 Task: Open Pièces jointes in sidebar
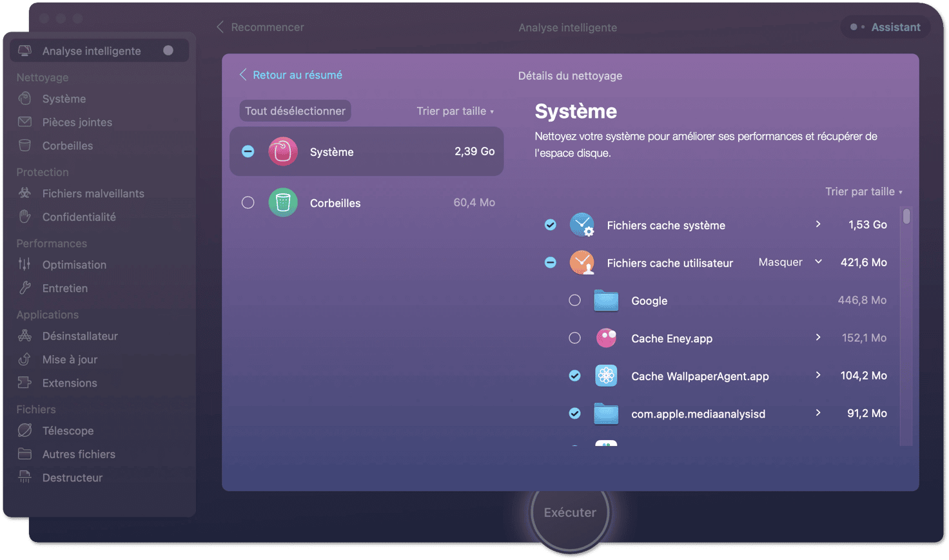point(77,122)
